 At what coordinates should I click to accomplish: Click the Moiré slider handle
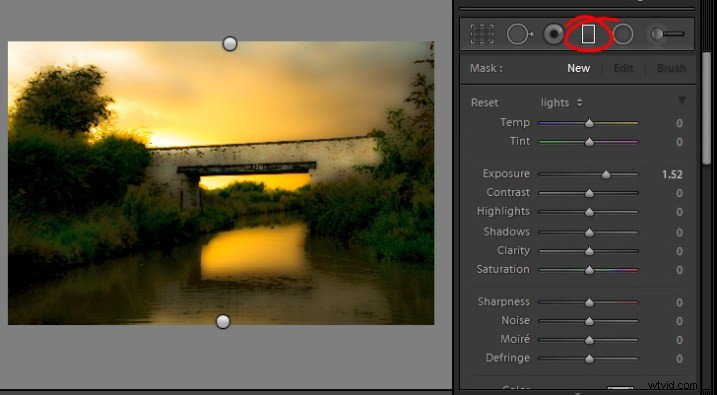point(589,340)
